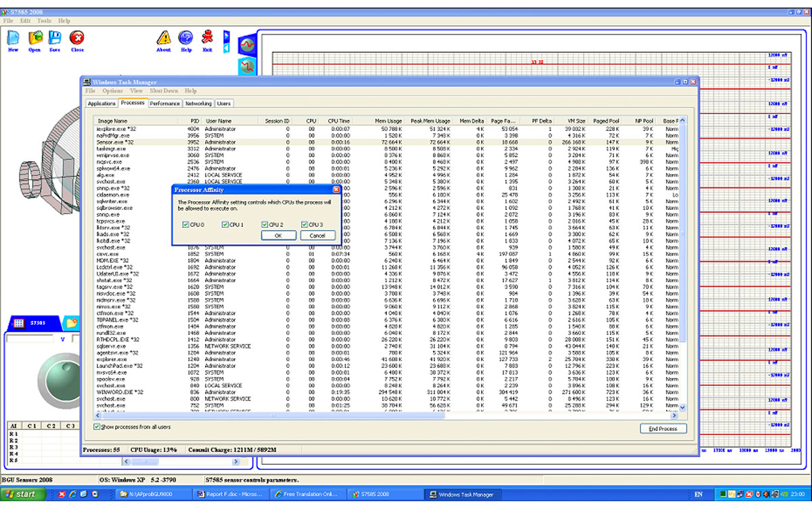Click the End Process button
The width and height of the screenshot is (812, 508).
click(x=662, y=429)
